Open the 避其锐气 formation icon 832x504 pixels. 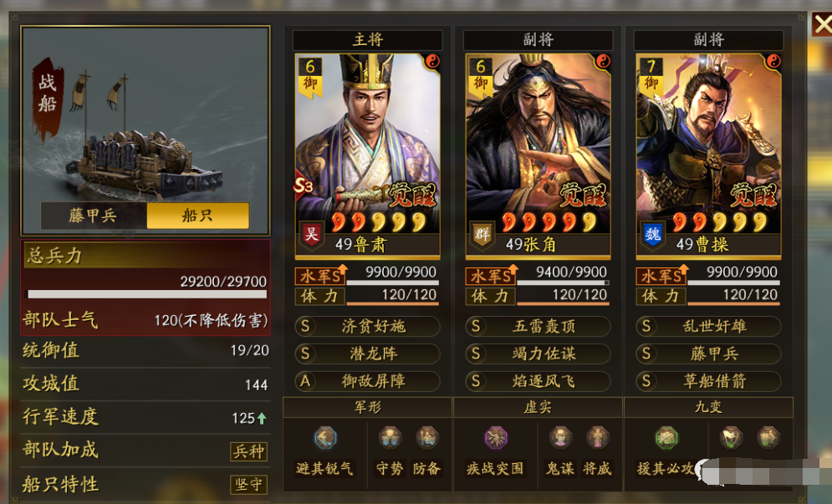click(325, 438)
